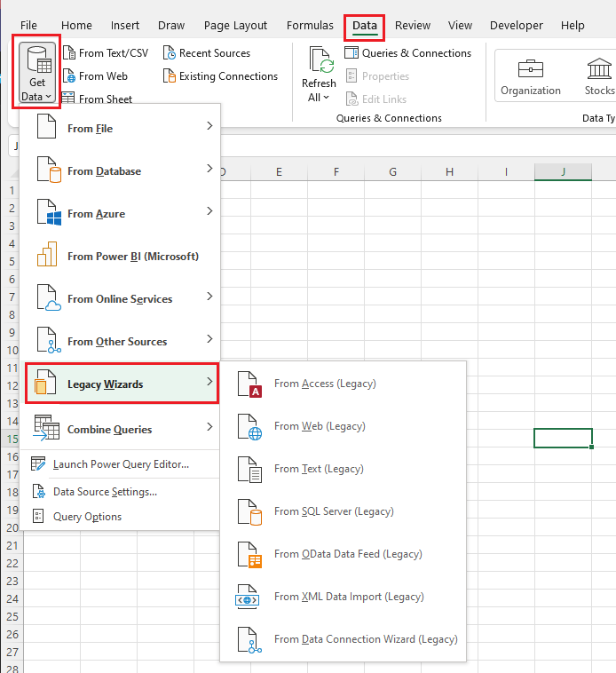
Task: Expand the From Online Services submenu arrow
Action: (209, 297)
